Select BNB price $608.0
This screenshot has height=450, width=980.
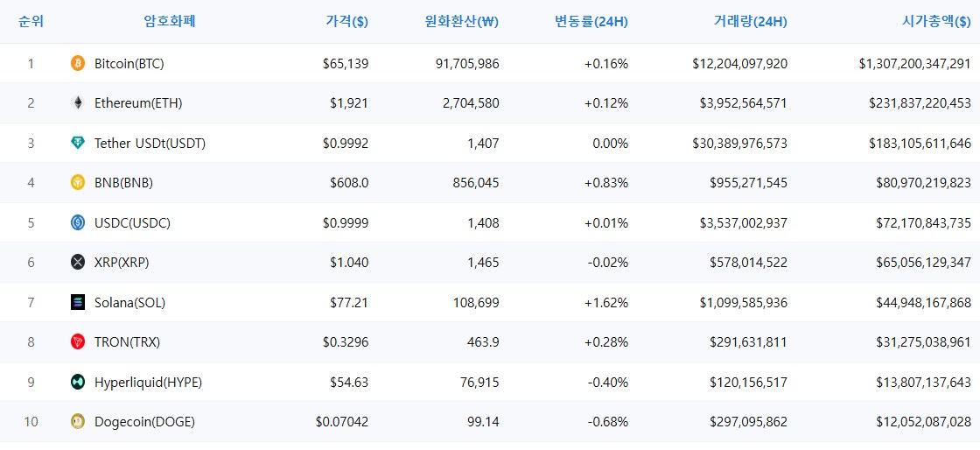[x=349, y=182]
